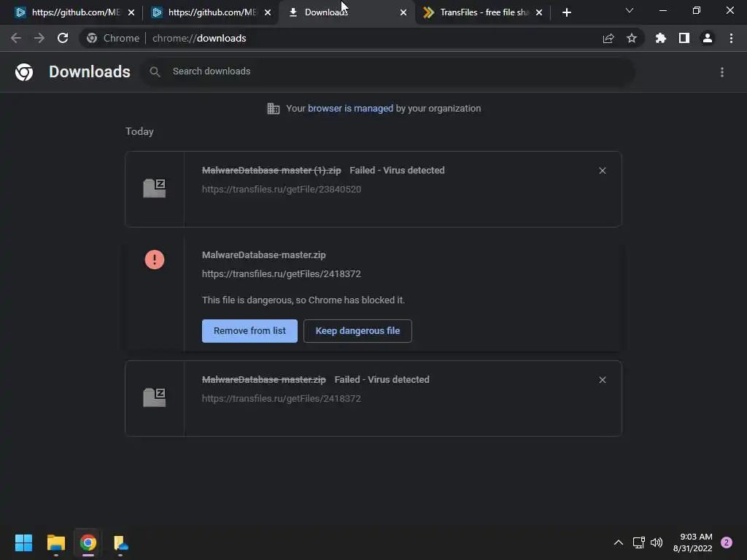Click the organization building icon
This screenshot has width=747, height=560.
click(x=274, y=109)
